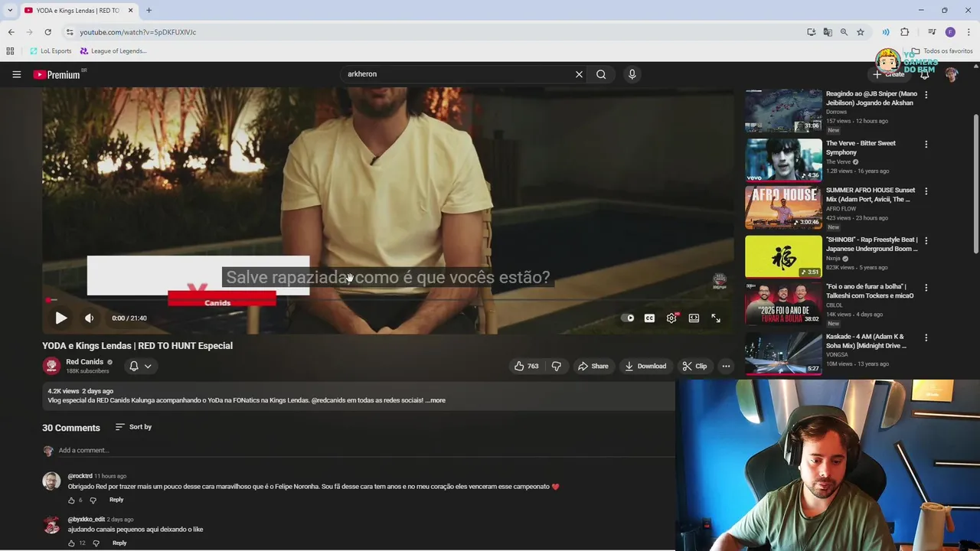The image size is (980, 551).
Task: Reply to the @byxkko_edit comment
Action: click(119, 543)
